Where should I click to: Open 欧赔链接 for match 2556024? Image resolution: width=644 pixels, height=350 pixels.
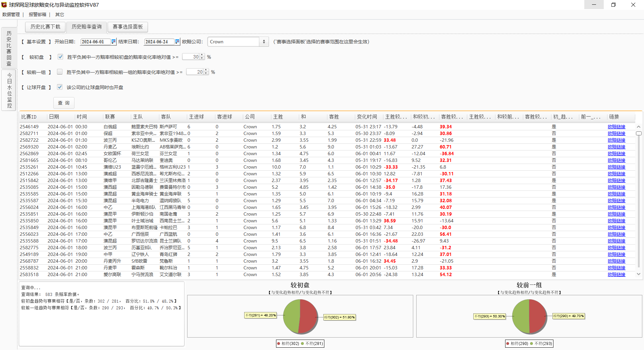pos(616,207)
